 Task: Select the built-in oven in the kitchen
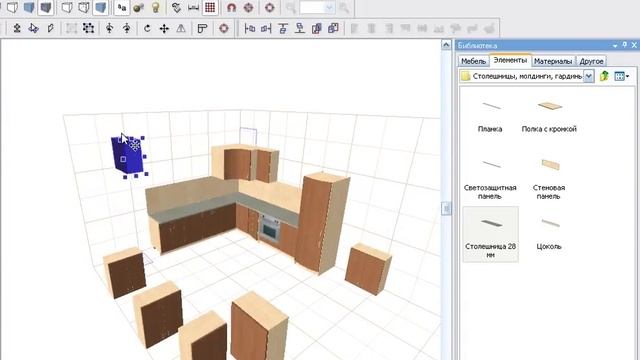pos(270,227)
